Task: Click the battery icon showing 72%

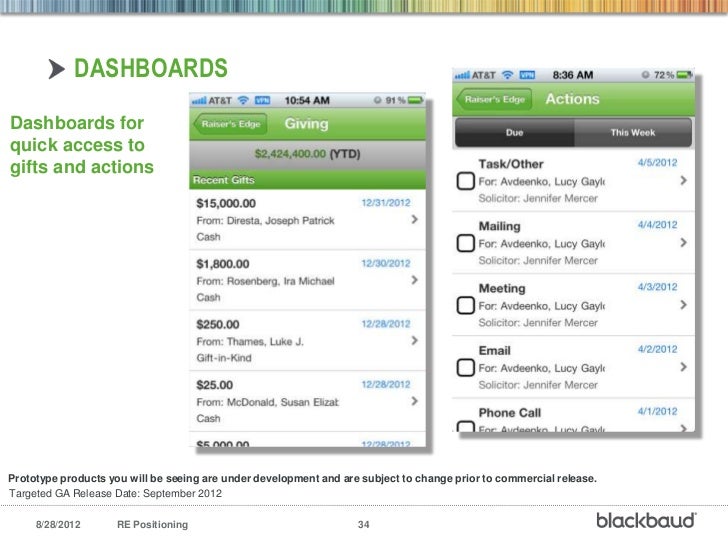Action: coord(684,75)
